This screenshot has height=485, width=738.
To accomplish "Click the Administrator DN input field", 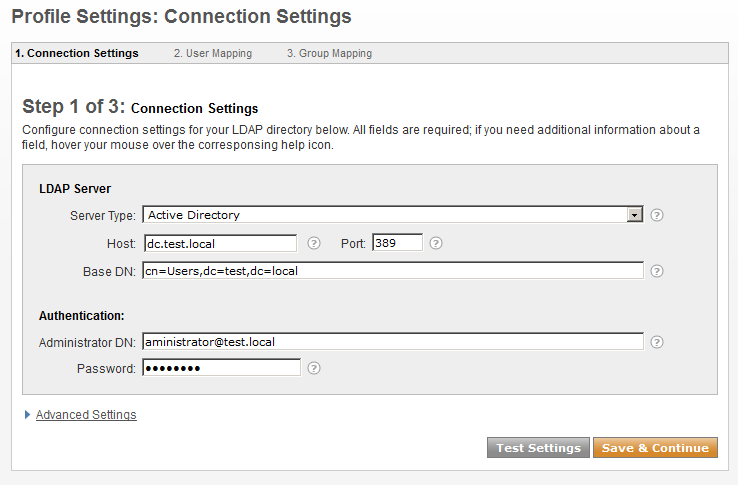I will 393,342.
